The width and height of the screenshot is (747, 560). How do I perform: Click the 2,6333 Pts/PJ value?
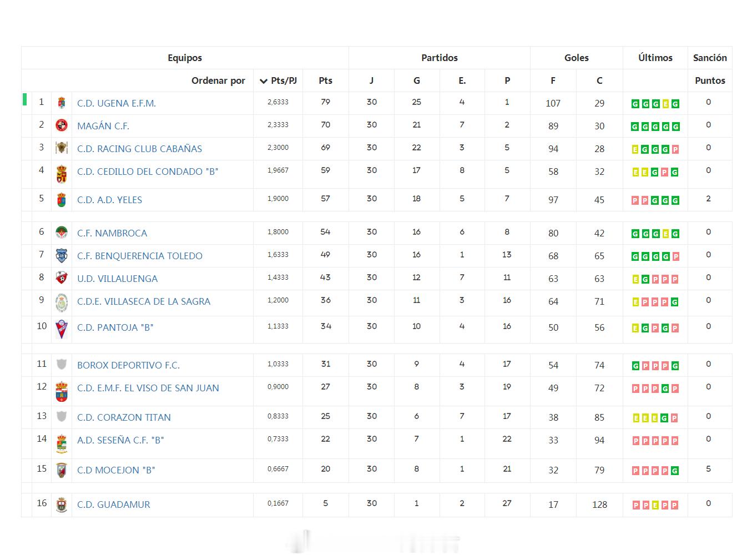pyautogui.click(x=278, y=102)
